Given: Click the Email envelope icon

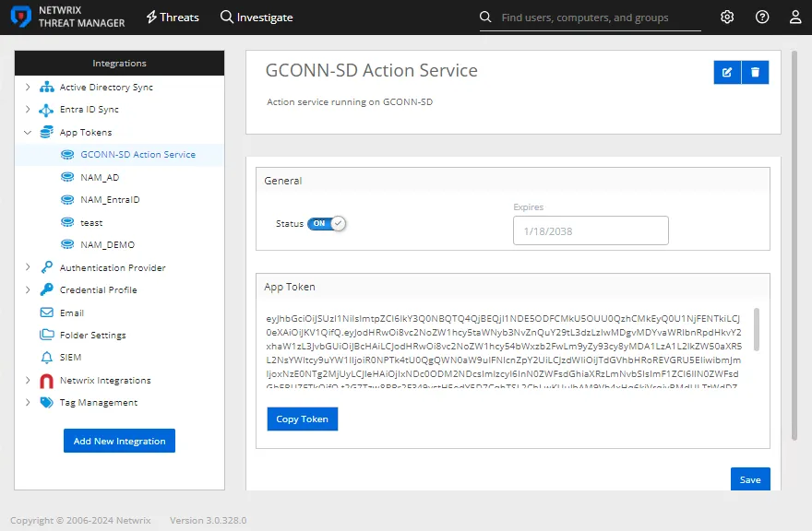Looking at the screenshot, I should [x=47, y=313].
